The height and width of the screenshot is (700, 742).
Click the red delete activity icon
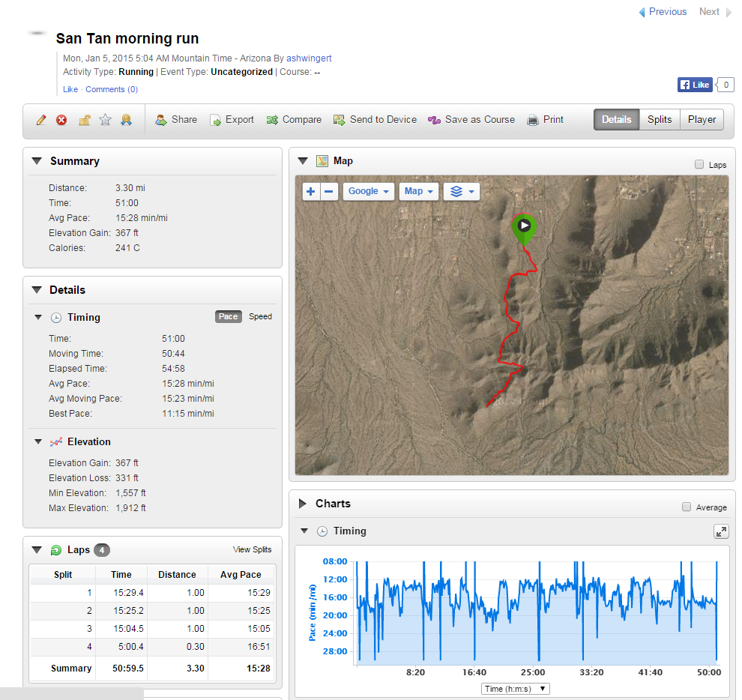(61, 120)
